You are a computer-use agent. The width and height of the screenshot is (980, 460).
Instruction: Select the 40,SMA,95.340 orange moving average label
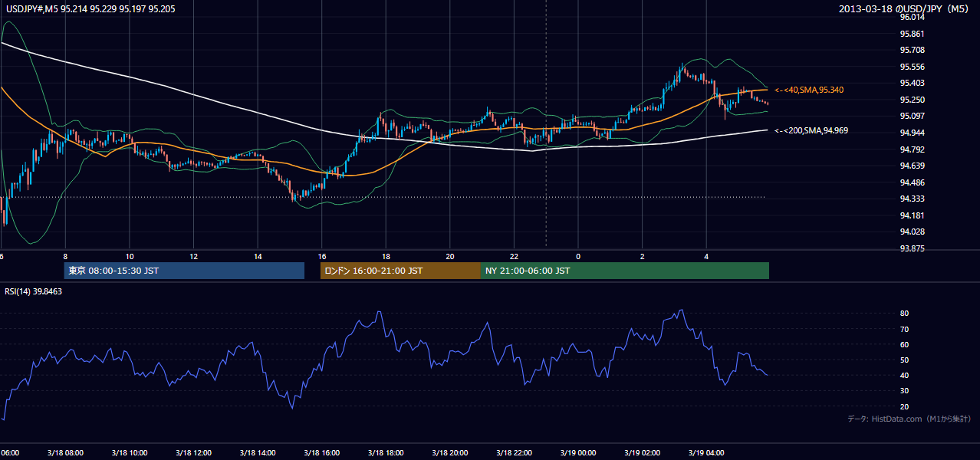coord(809,90)
